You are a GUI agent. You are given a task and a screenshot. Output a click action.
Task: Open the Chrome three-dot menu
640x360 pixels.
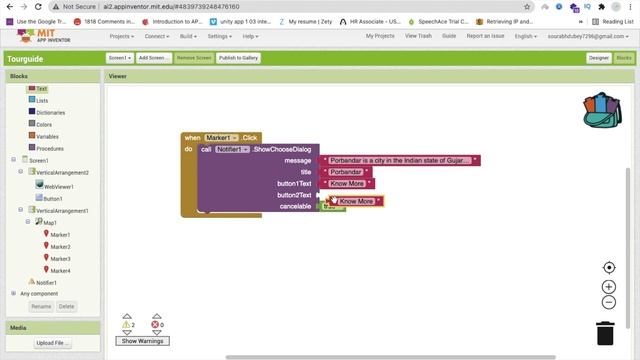click(x=630, y=7)
